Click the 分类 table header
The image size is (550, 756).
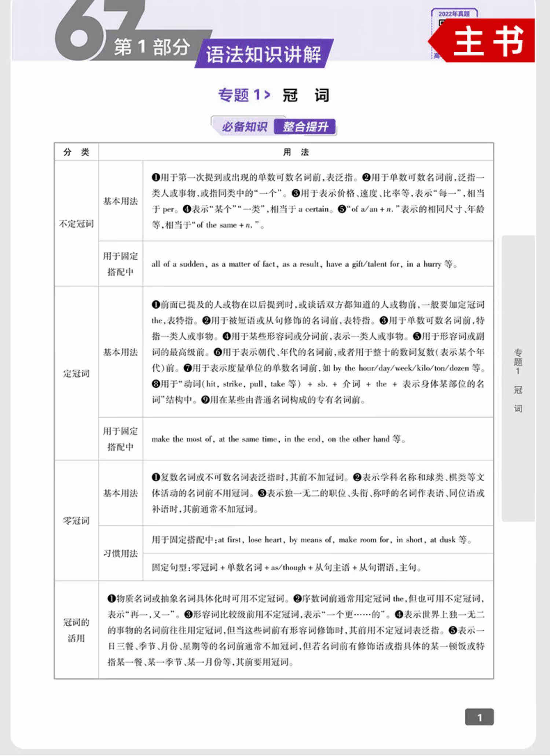[76, 152]
